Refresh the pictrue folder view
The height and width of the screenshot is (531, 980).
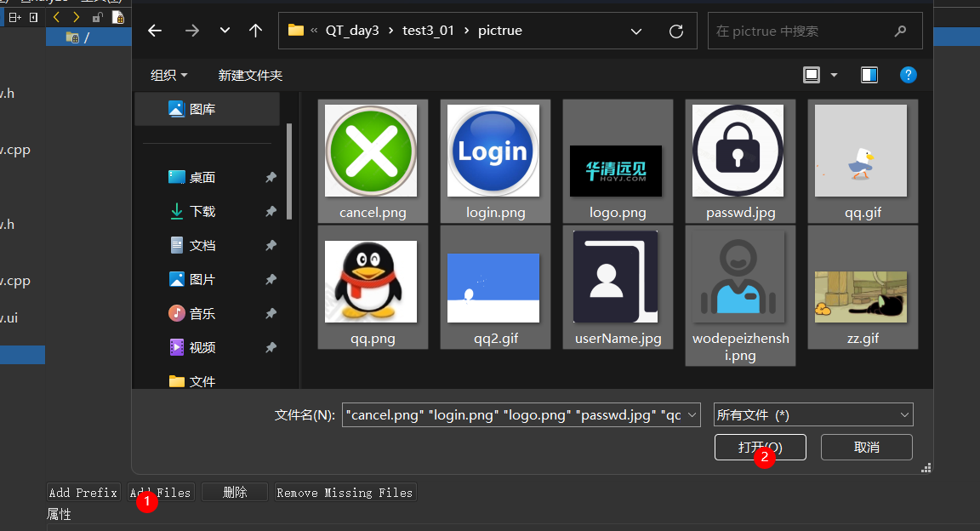(676, 31)
